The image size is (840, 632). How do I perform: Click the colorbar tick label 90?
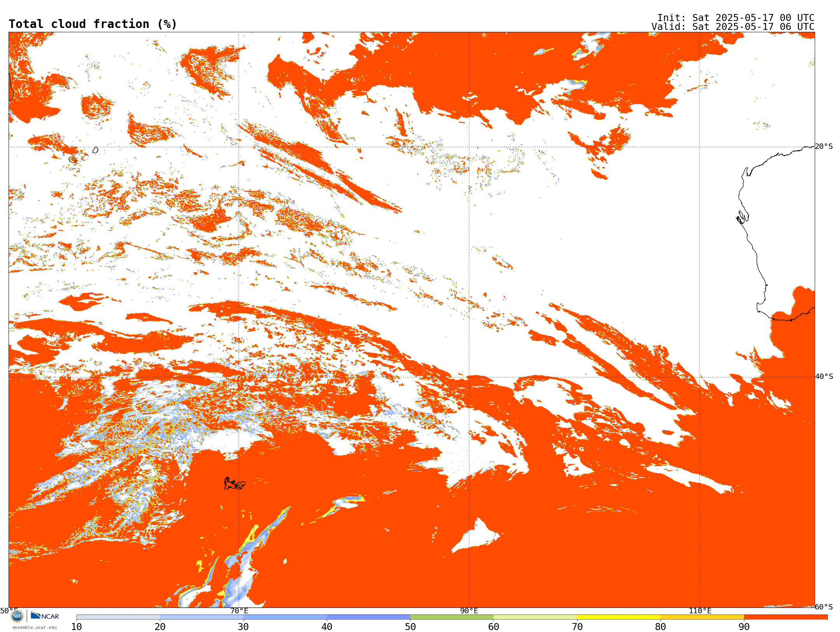pos(744,627)
